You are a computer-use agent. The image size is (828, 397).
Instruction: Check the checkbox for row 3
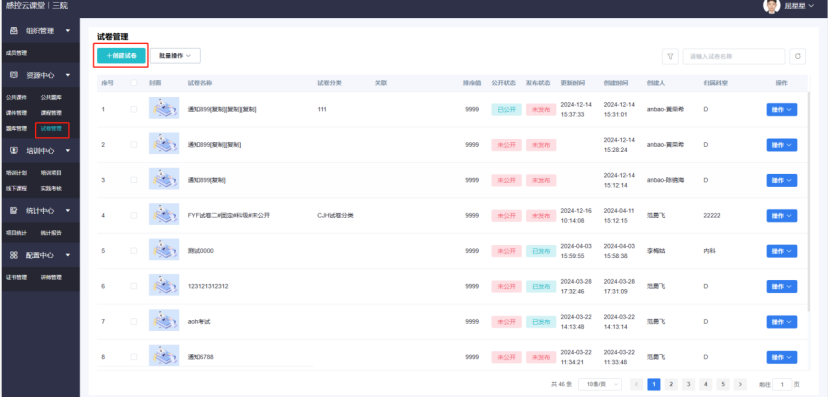tap(134, 180)
